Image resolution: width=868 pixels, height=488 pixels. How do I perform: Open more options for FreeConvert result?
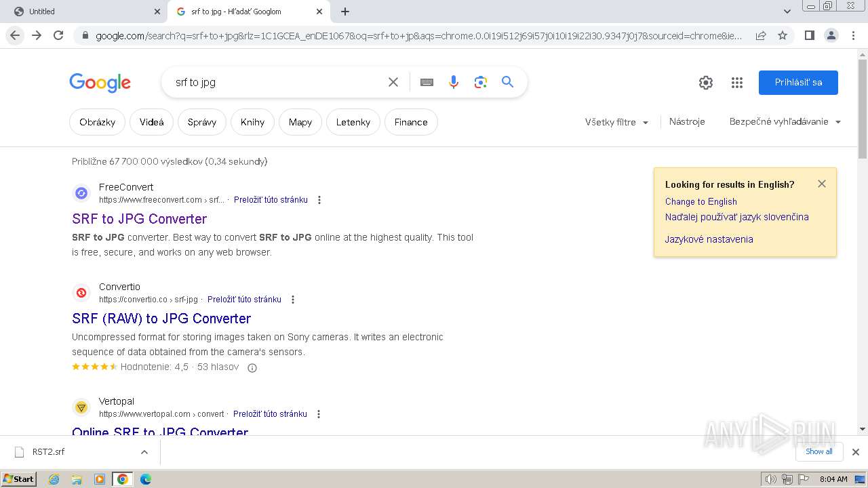coord(319,200)
